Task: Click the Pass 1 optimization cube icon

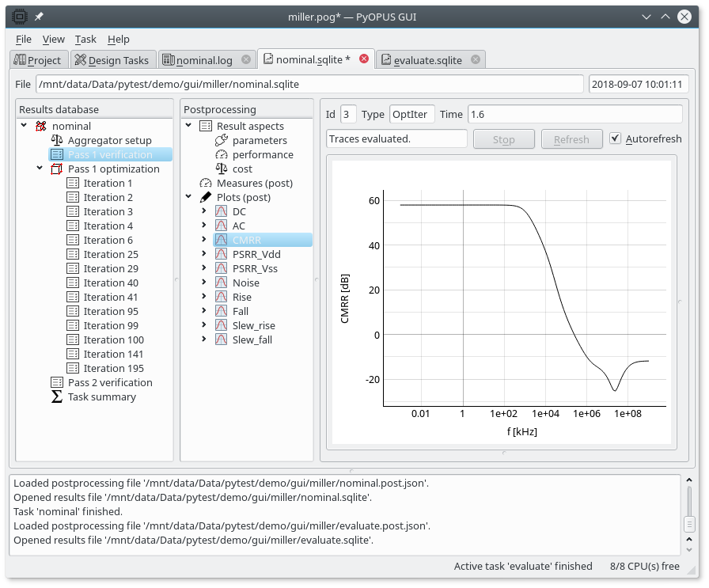Action: [56, 169]
